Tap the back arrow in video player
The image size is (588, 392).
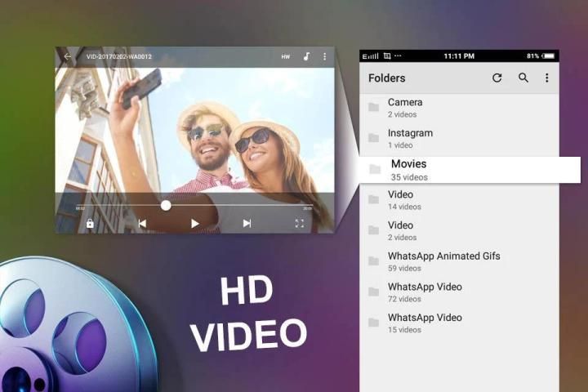pos(68,57)
